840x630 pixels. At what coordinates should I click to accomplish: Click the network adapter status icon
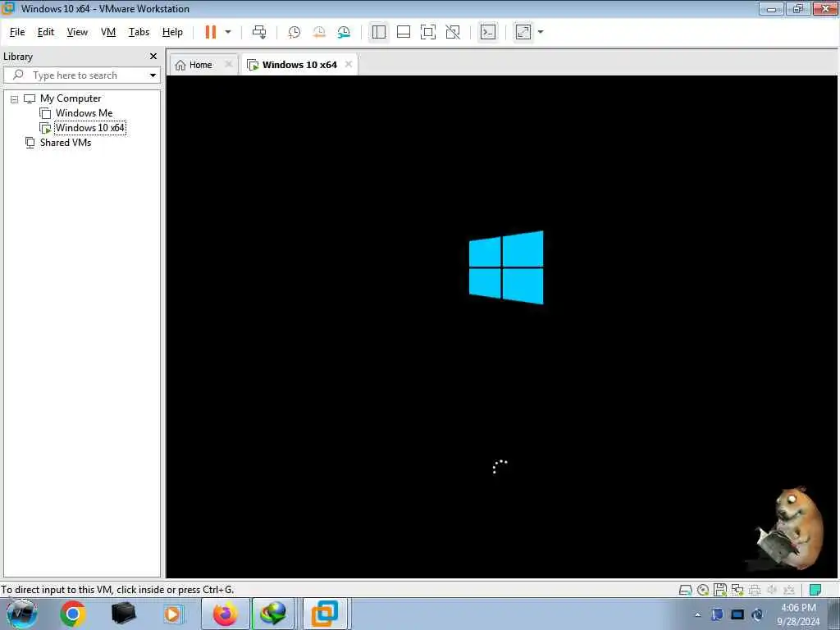[737, 590]
